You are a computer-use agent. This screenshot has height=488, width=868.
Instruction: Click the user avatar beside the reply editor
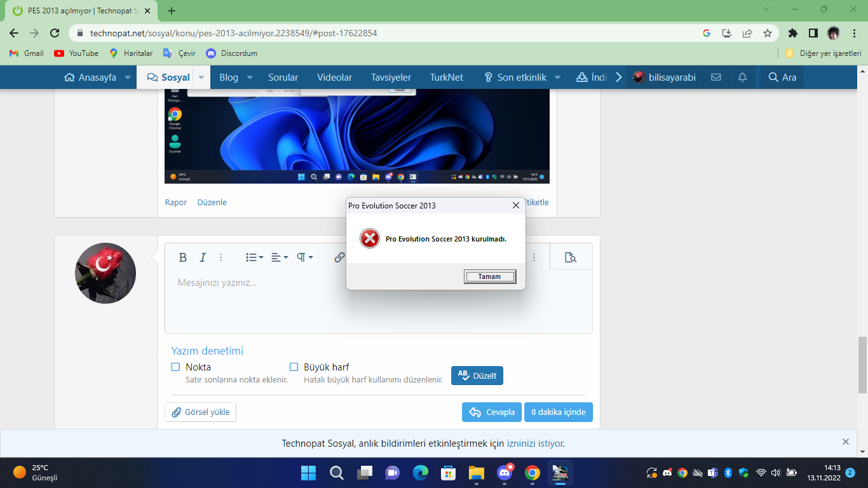pyautogui.click(x=105, y=273)
